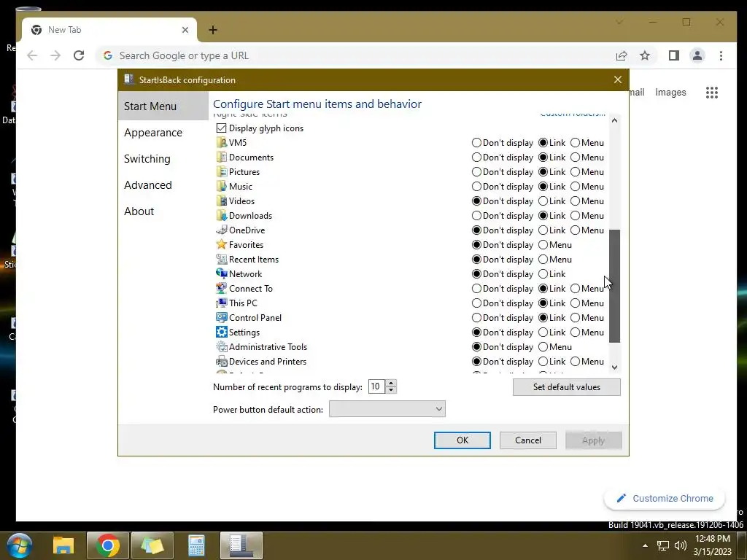Click the volume icon in system tray

(x=681, y=545)
